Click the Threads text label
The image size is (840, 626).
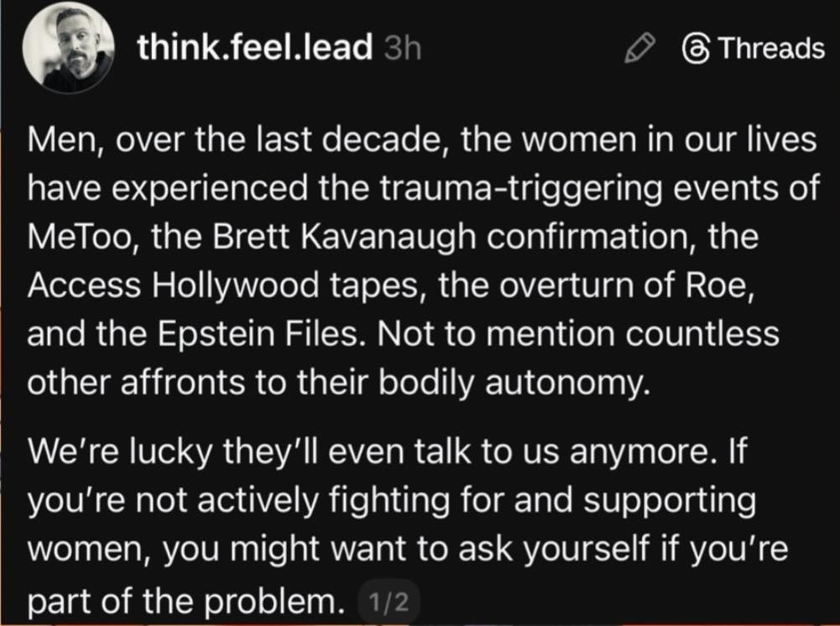(x=771, y=50)
